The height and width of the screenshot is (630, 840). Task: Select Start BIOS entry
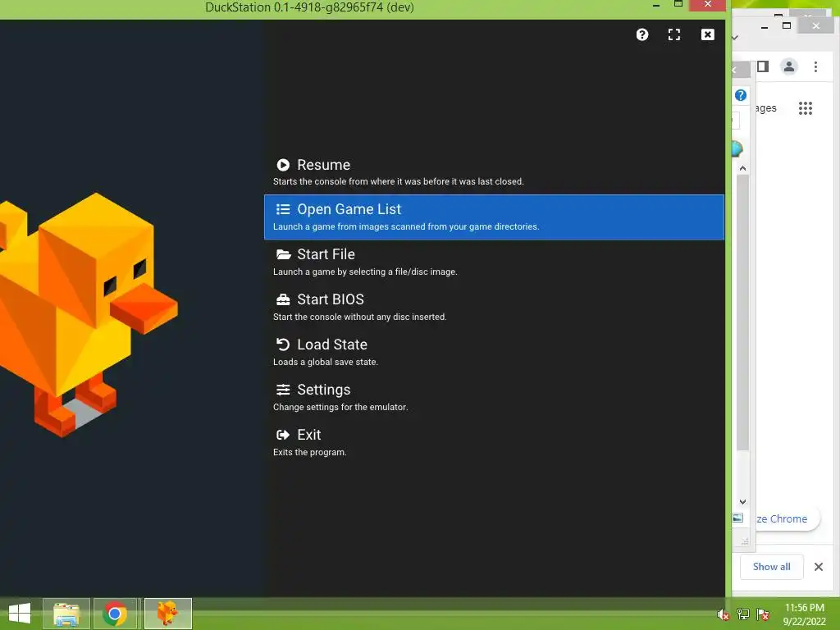pos(494,307)
